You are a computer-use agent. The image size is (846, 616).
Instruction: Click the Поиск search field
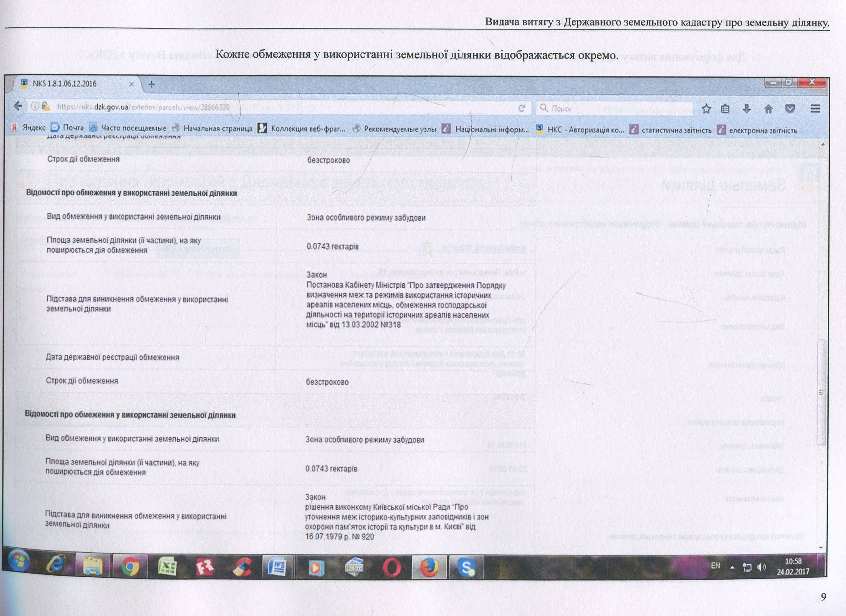615,108
